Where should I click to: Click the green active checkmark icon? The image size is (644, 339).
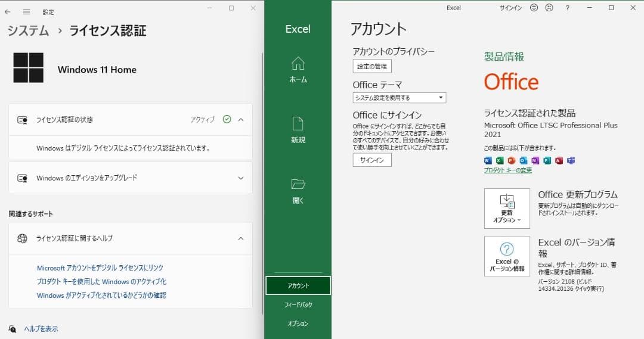point(227,119)
